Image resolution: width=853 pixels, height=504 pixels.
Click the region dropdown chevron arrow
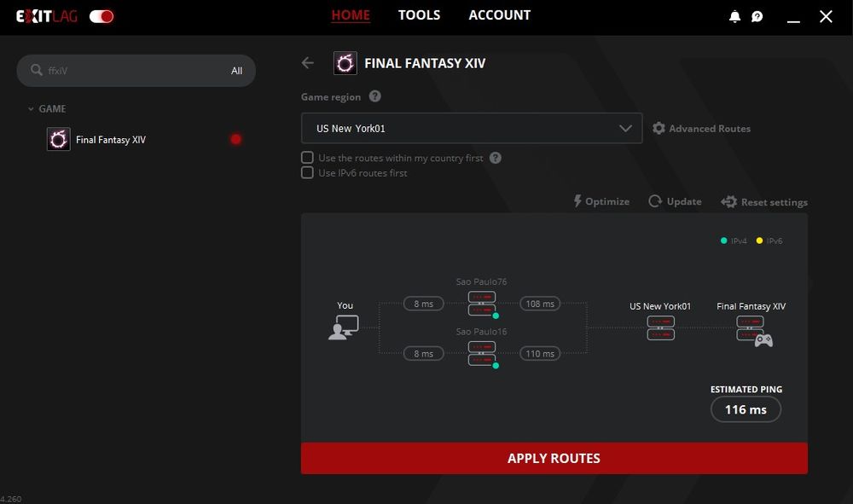point(625,128)
